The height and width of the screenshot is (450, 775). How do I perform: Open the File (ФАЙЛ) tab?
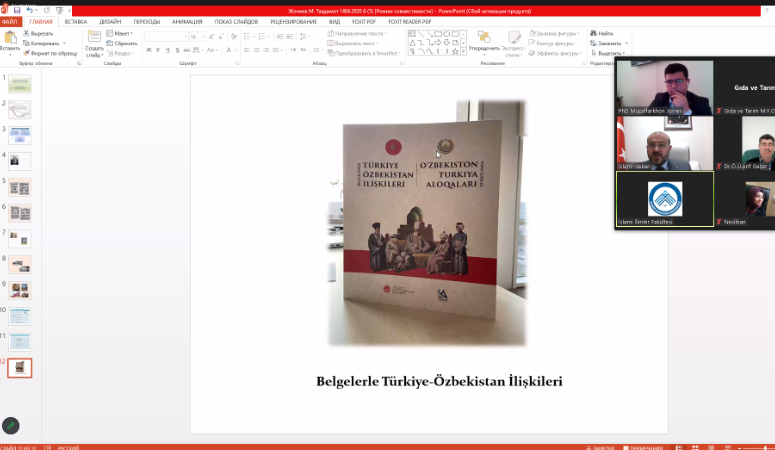[x=9, y=22]
